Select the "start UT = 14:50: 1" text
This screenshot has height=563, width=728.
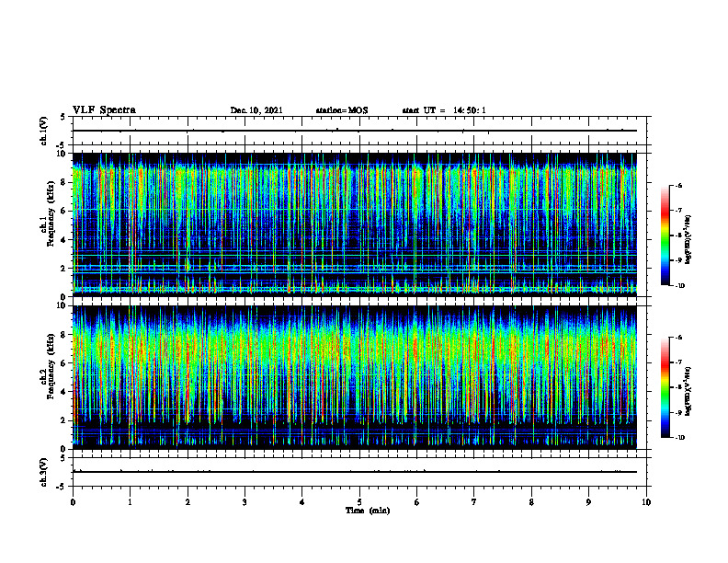pyautogui.click(x=444, y=110)
